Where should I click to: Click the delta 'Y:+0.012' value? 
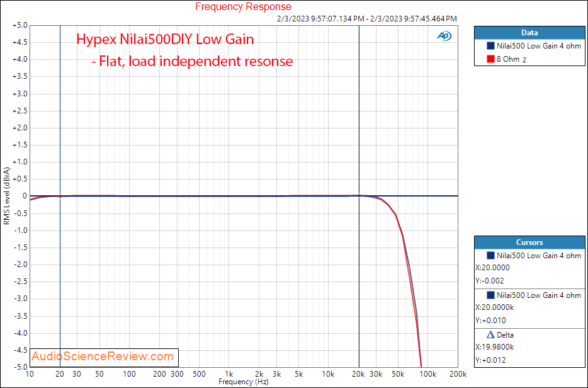tap(490, 360)
